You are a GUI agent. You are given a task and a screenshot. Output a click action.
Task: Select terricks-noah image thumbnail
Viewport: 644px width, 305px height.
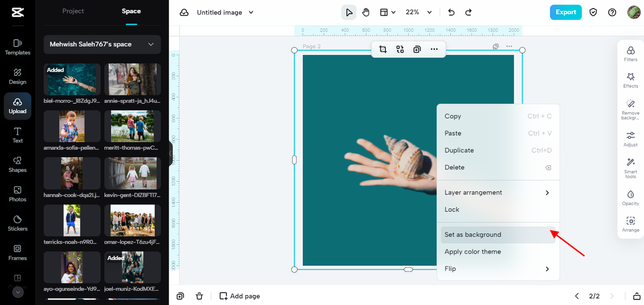click(72, 221)
